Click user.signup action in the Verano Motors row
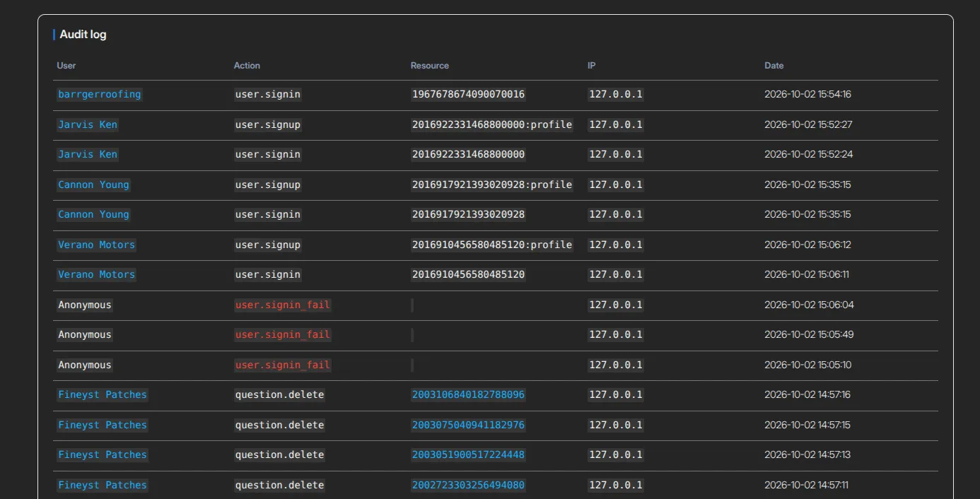 pos(268,245)
